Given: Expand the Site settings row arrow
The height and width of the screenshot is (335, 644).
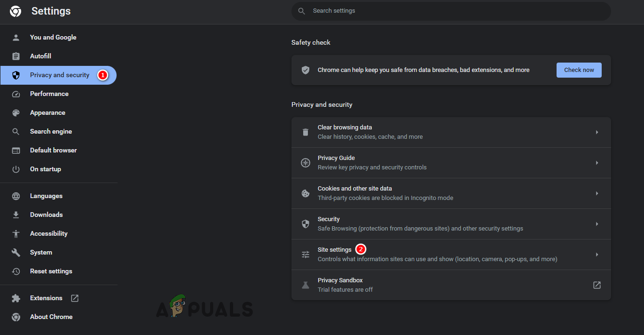Looking at the screenshot, I should pos(597,254).
